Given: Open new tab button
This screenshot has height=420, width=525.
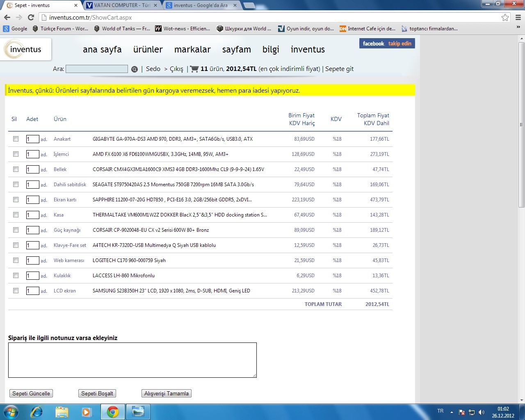Looking at the screenshot, I should coord(249,5).
